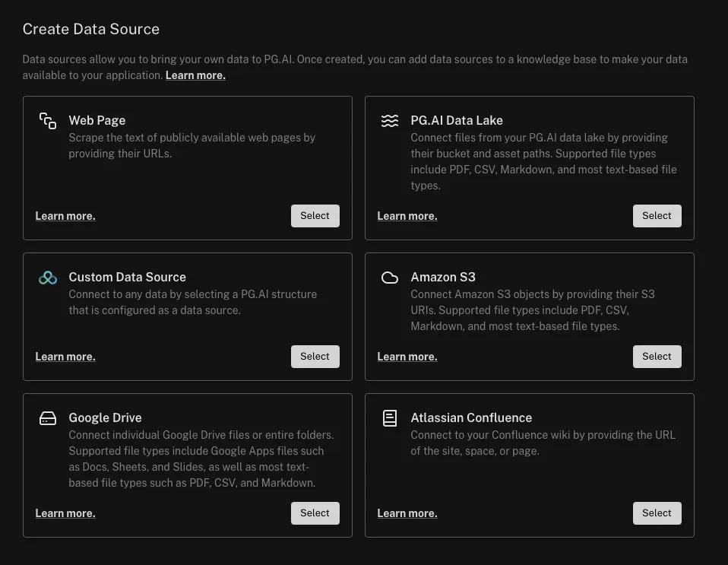Click the Google Drive card title
This screenshot has width=728, height=565.
(105, 417)
